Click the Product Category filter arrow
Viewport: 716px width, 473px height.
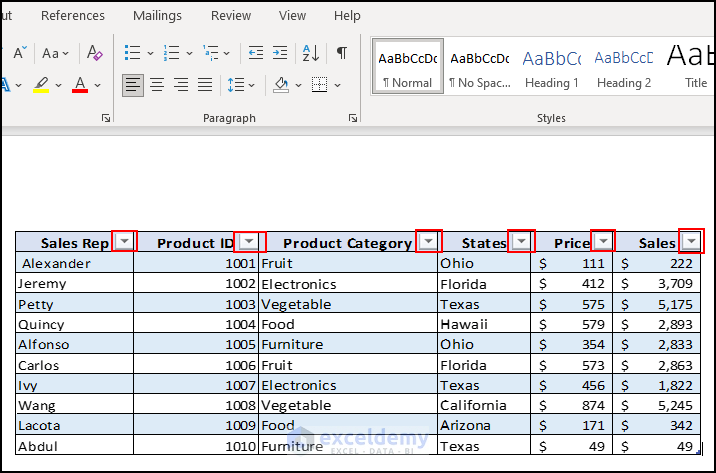pyautogui.click(x=428, y=241)
